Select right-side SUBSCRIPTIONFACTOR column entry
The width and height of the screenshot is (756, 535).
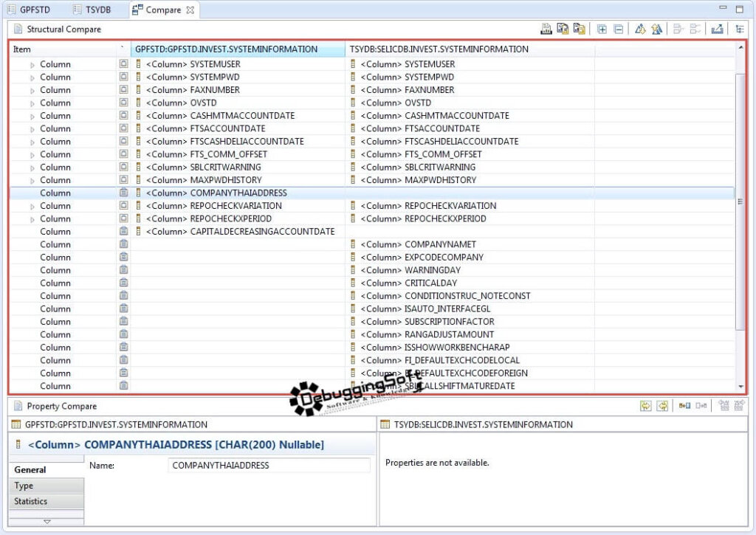coord(423,322)
